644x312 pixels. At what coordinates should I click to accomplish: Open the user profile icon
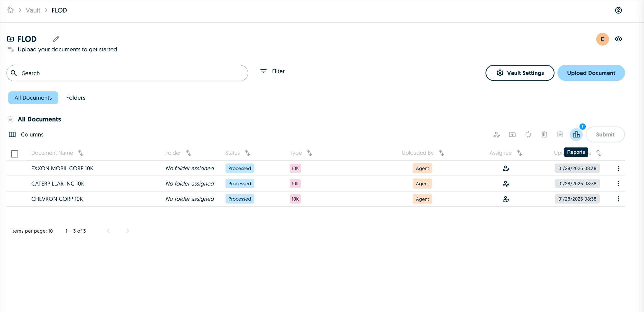(618, 10)
